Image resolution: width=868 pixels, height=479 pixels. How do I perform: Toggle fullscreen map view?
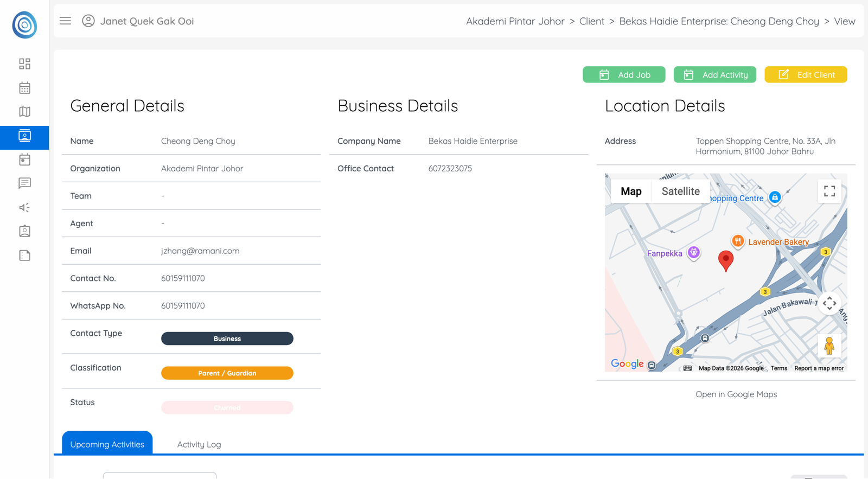[x=829, y=191]
